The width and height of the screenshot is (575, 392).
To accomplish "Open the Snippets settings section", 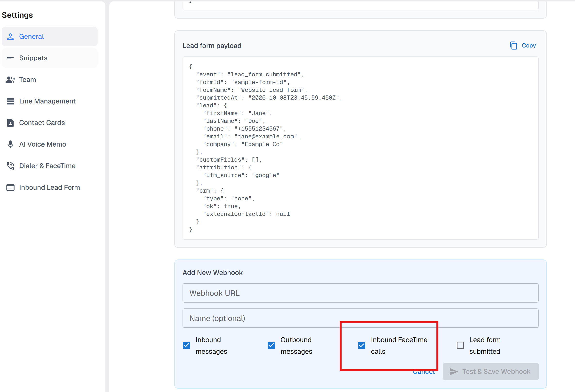I will (x=49, y=58).
